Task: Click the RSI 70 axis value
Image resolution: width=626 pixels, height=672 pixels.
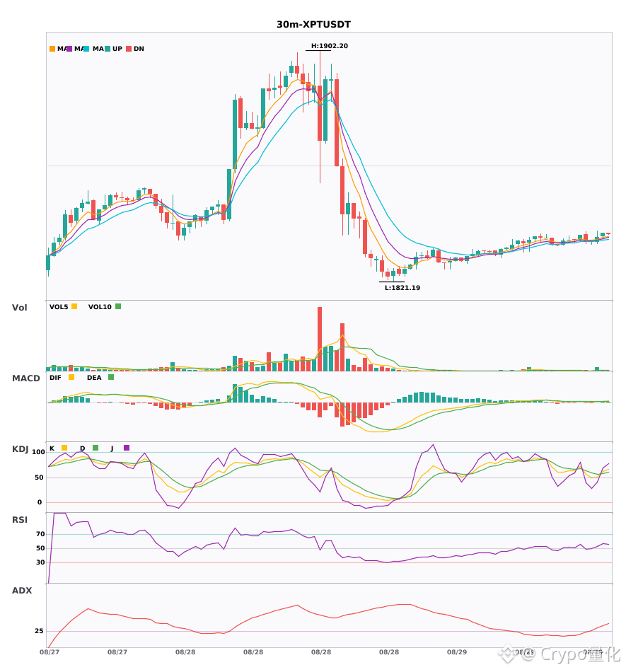Action: (x=41, y=534)
